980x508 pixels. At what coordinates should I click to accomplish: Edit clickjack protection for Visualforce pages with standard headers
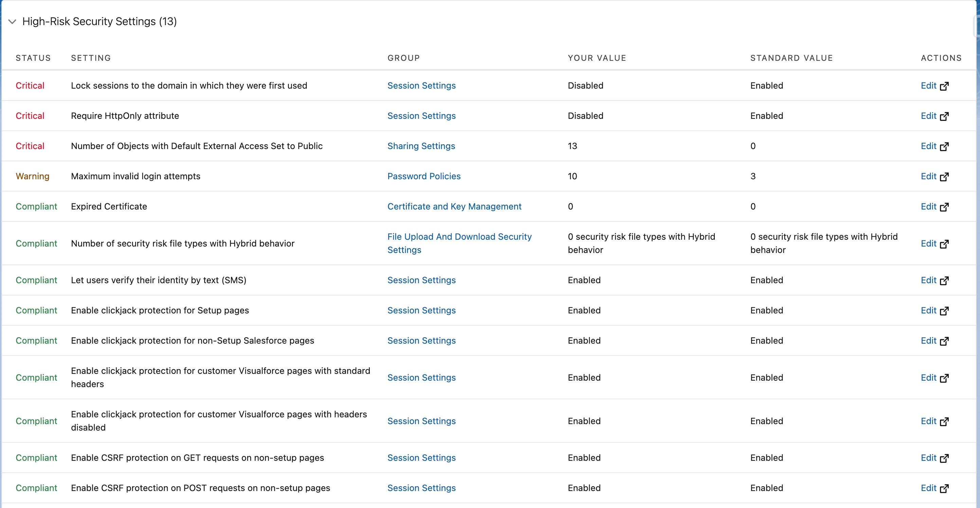(x=928, y=378)
